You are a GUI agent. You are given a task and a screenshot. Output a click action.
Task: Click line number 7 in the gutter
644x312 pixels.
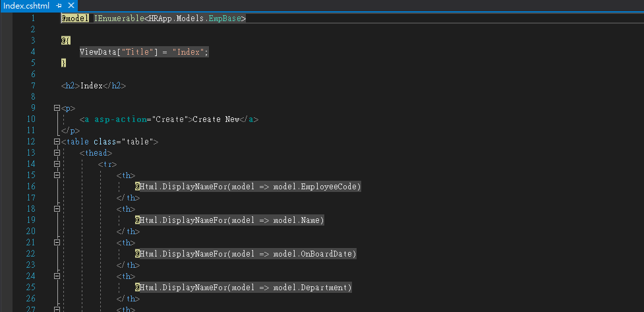pyautogui.click(x=33, y=86)
